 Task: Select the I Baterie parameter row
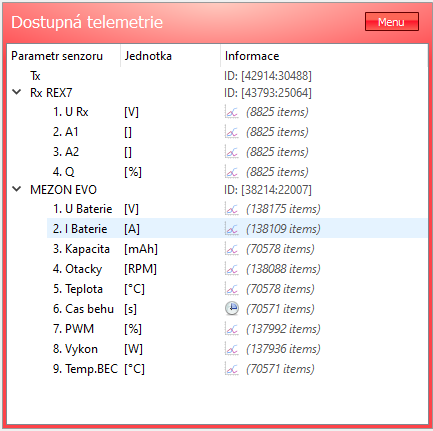(x=237, y=228)
